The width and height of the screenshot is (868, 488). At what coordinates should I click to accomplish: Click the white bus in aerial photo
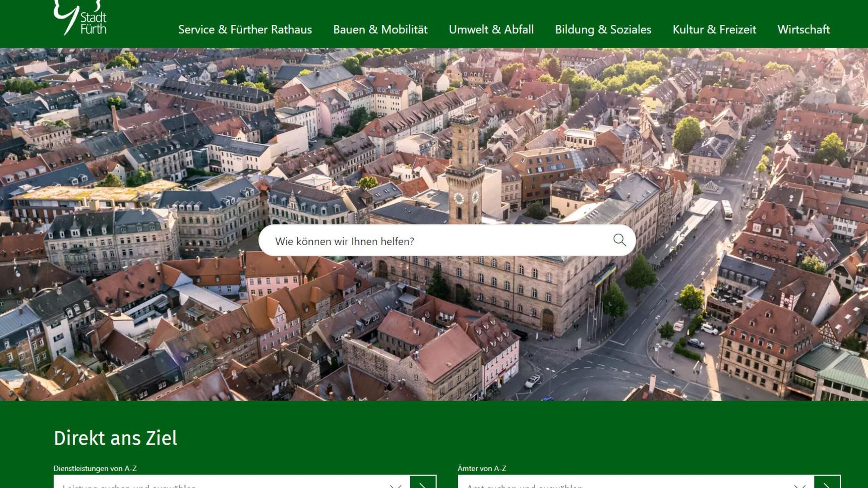(x=727, y=210)
